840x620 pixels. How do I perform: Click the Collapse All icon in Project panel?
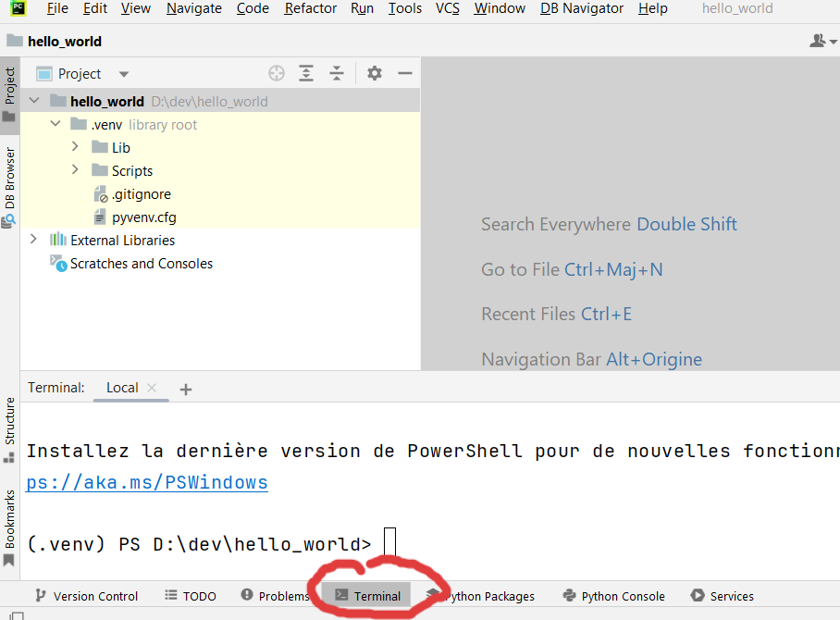click(337, 73)
